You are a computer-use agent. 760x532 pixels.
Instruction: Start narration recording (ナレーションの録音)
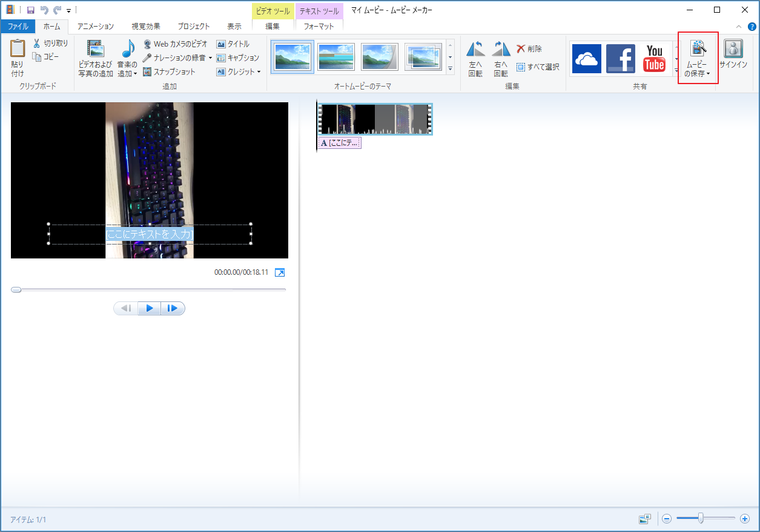coord(174,58)
